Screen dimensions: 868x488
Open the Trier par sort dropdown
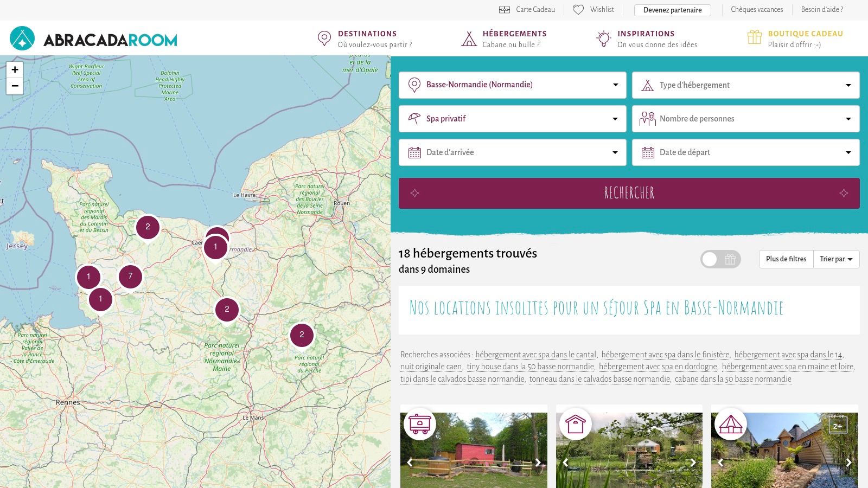click(836, 259)
